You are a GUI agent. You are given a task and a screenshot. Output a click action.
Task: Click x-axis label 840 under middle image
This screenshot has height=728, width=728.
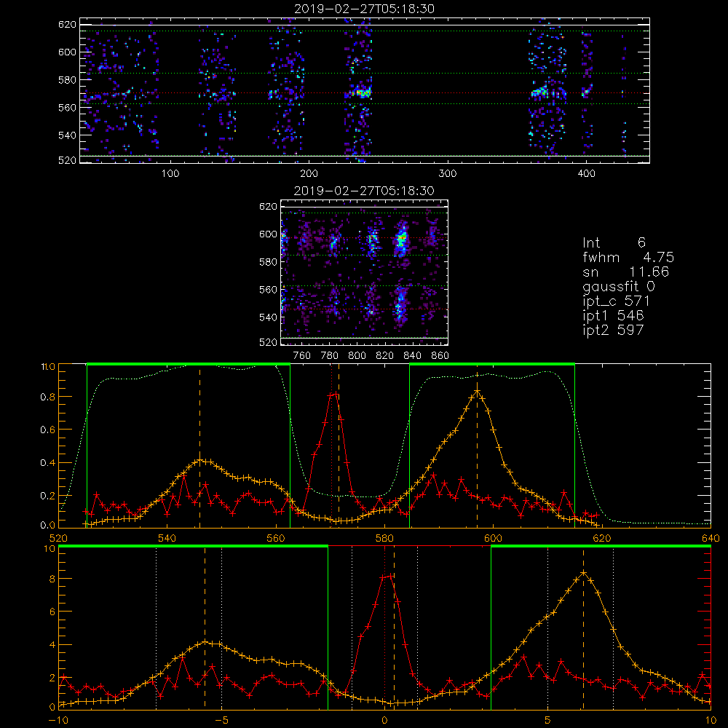click(x=412, y=356)
